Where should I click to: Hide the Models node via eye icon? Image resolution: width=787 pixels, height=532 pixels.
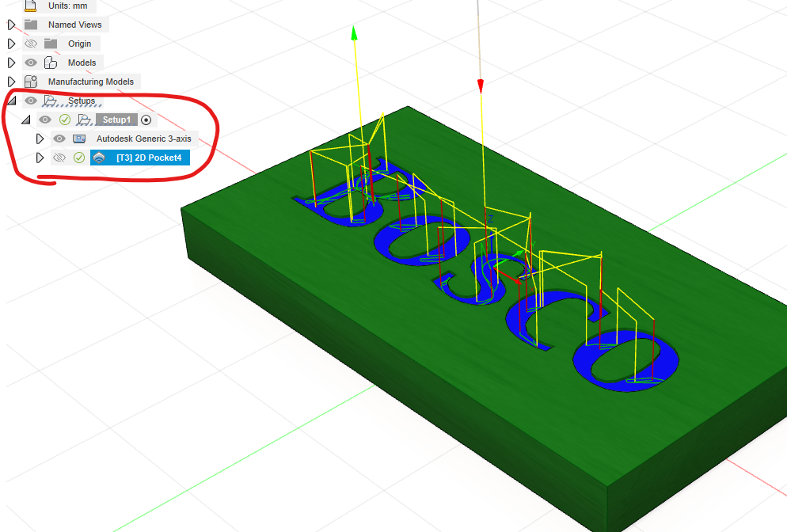point(31,63)
